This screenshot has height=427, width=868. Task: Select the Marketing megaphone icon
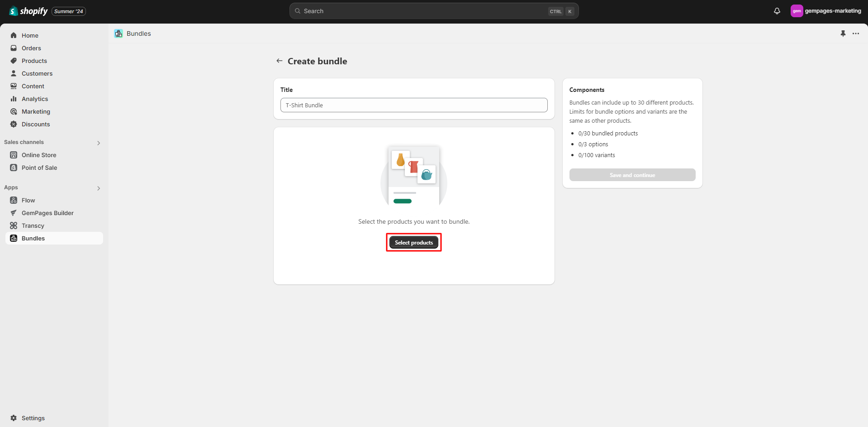click(x=13, y=111)
